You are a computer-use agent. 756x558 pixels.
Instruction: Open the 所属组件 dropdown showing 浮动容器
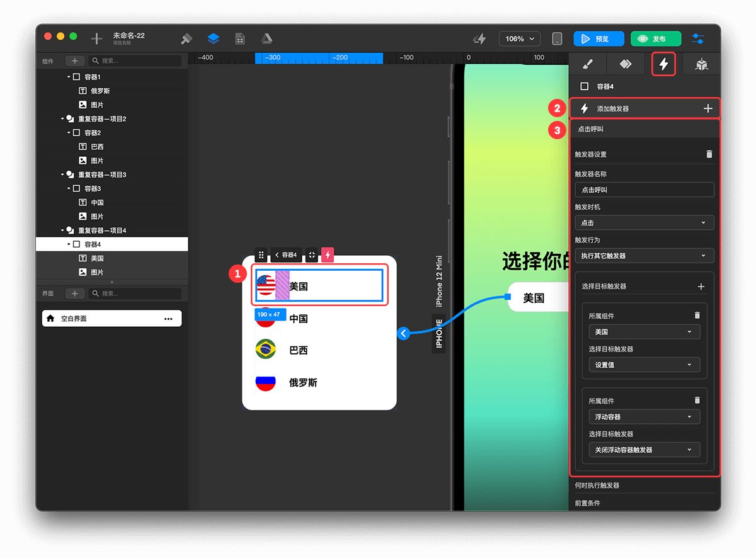(x=644, y=417)
